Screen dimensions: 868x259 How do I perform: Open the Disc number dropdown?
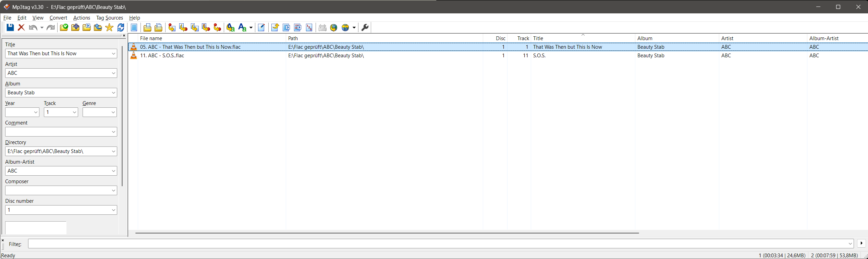pyautogui.click(x=113, y=210)
